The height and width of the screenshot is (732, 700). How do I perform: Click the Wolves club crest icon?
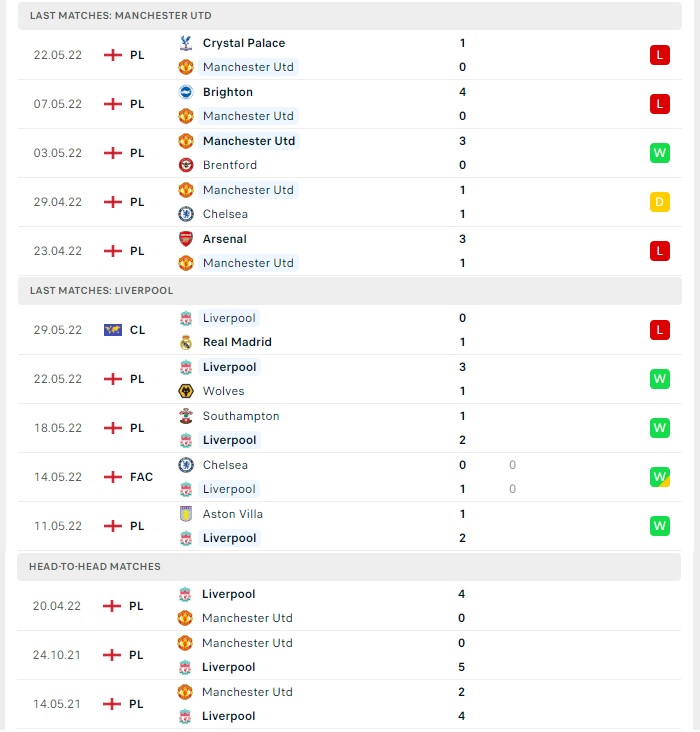pos(186,391)
